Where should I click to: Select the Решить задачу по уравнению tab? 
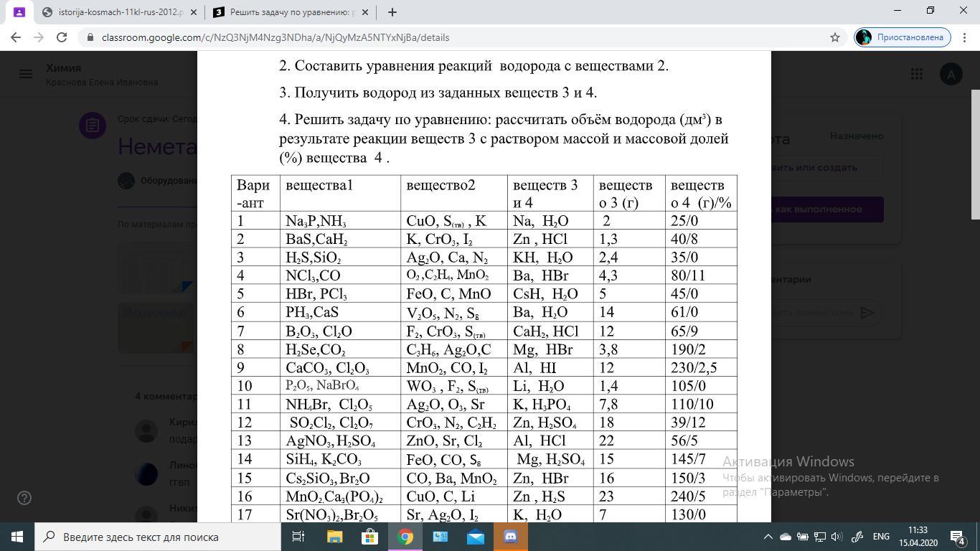coord(291,12)
